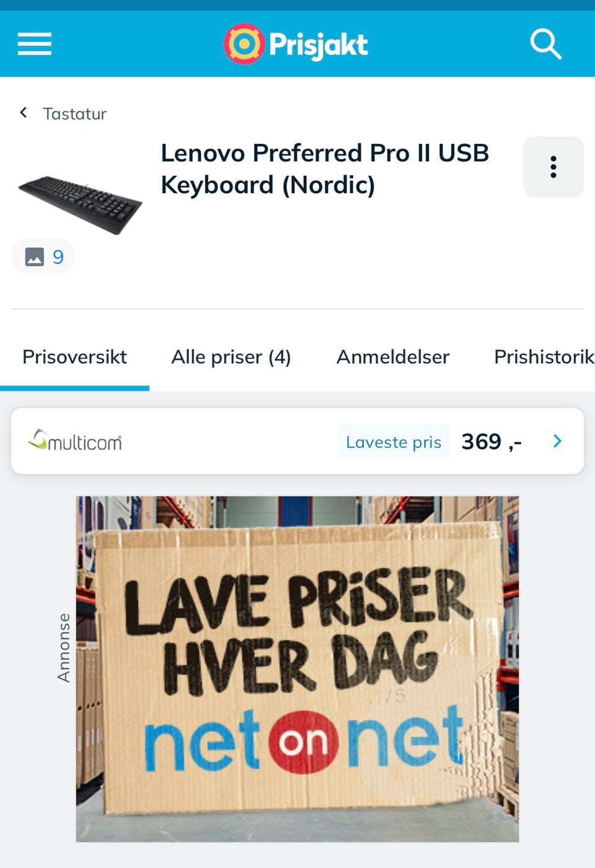The height and width of the screenshot is (868, 595).
Task: Open the three-dot product options menu
Action: tap(553, 167)
